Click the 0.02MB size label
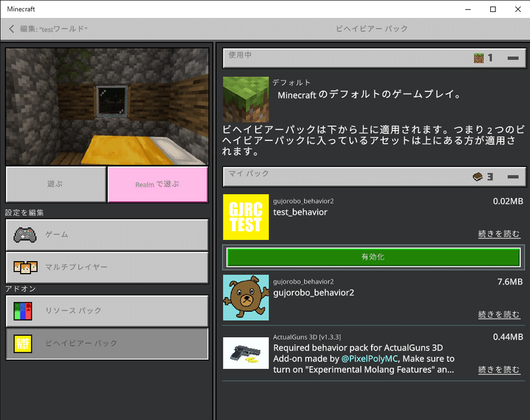The width and height of the screenshot is (530, 420). (x=508, y=201)
